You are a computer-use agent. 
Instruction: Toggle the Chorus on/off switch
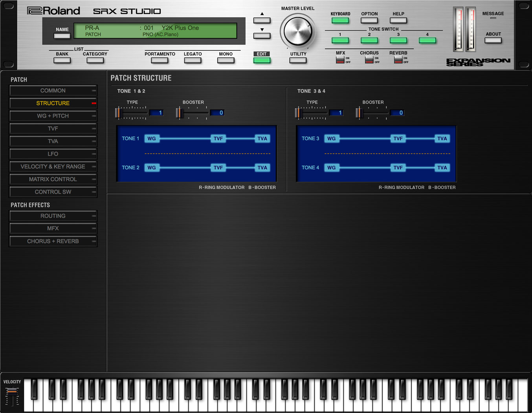coord(369,60)
